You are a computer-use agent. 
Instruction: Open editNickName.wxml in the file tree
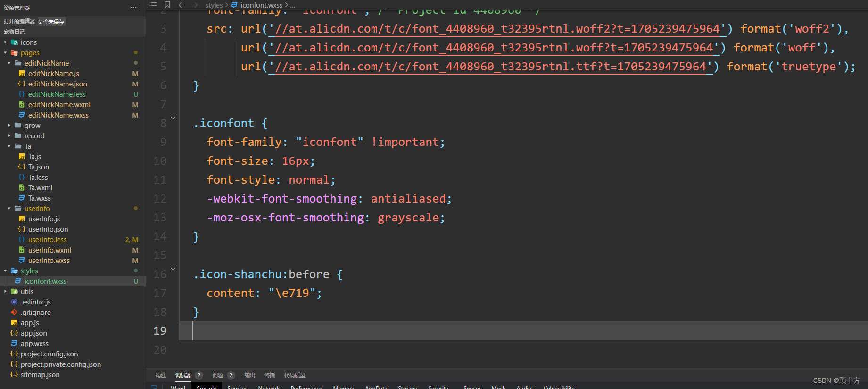59,105
